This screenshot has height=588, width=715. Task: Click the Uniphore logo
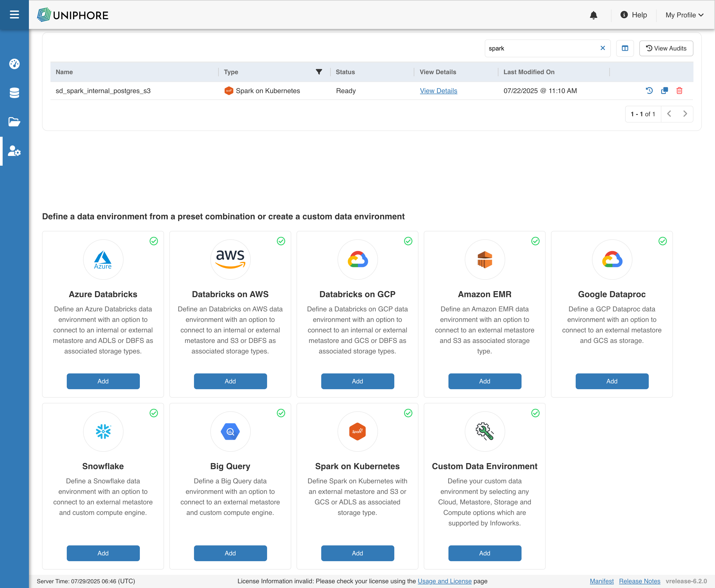pos(73,15)
